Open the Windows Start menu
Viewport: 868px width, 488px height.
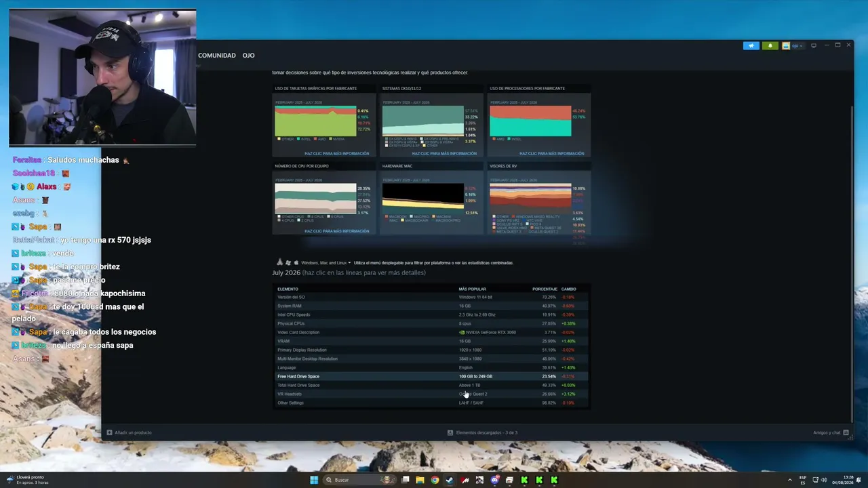tap(314, 480)
